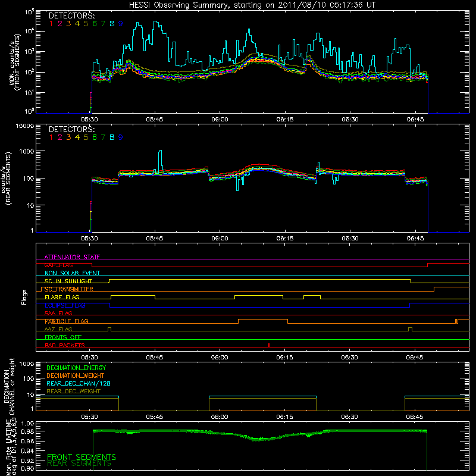Click DETECTORS: label in the rear segments plot

point(71,130)
